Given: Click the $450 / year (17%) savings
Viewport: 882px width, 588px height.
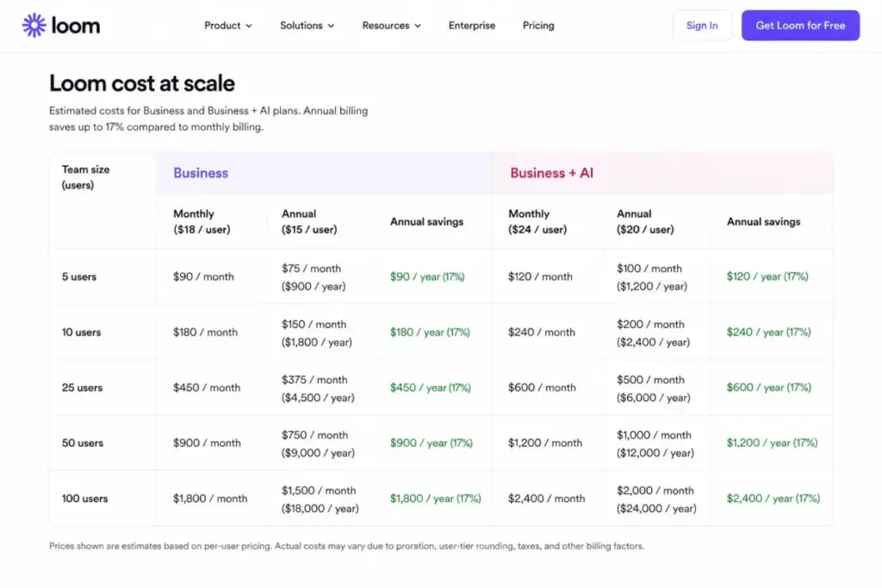Looking at the screenshot, I should [431, 387].
